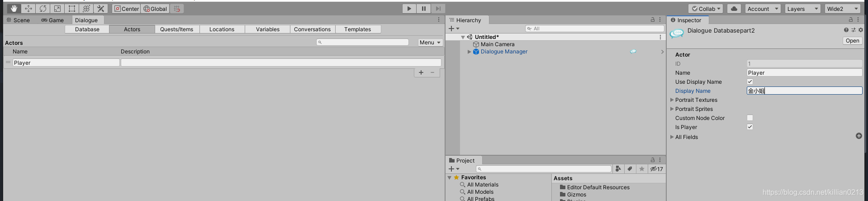Image resolution: width=868 pixels, height=201 pixels.
Task: Select the Rotate tool
Action: (43, 9)
